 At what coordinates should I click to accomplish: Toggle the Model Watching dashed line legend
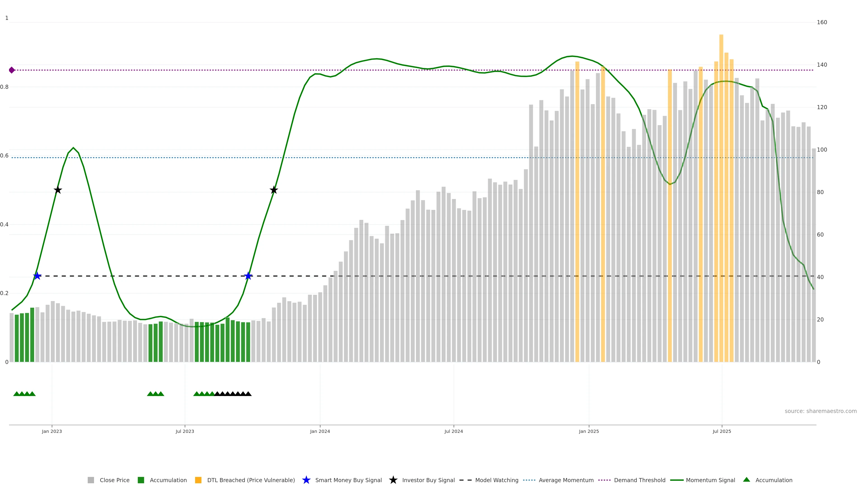tap(466, 480)
